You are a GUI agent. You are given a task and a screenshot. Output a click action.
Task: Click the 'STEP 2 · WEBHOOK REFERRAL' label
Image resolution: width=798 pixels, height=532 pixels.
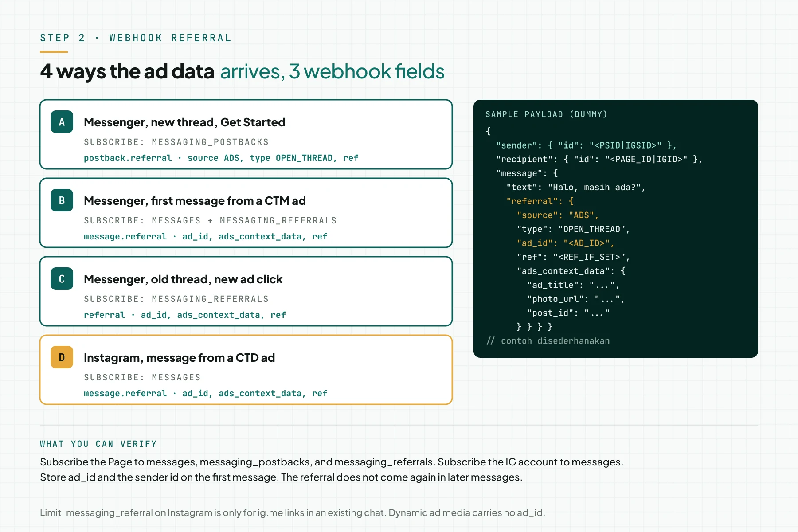136,38
